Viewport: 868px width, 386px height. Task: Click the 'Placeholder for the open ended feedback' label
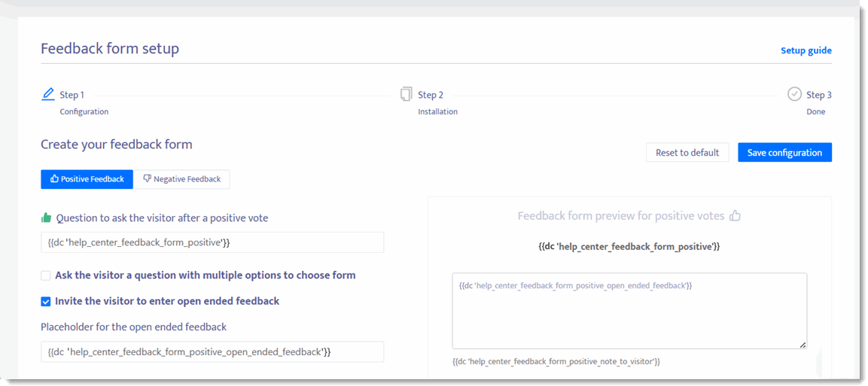pos(134,327)
